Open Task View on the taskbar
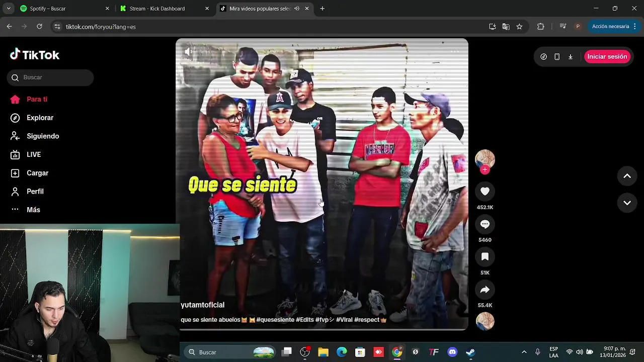The width and height of the screenshot is (644, 362). click(x=287, y=352)
